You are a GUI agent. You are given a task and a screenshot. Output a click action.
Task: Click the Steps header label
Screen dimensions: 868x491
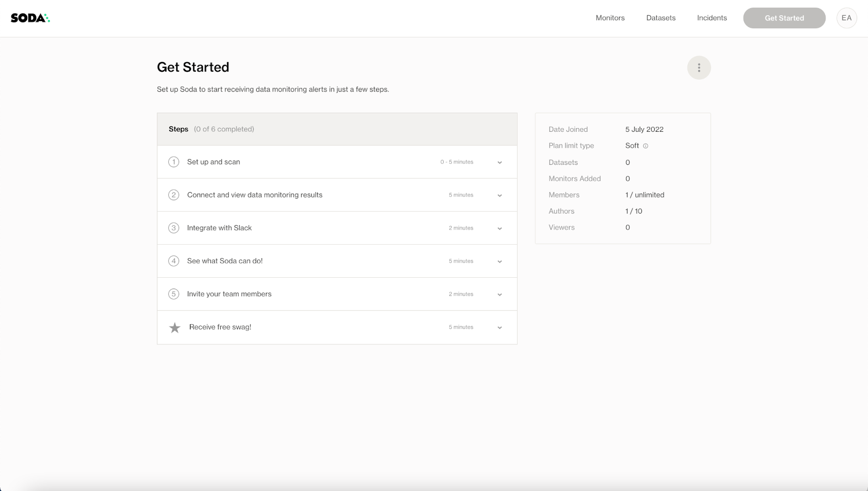coord(178,129)
